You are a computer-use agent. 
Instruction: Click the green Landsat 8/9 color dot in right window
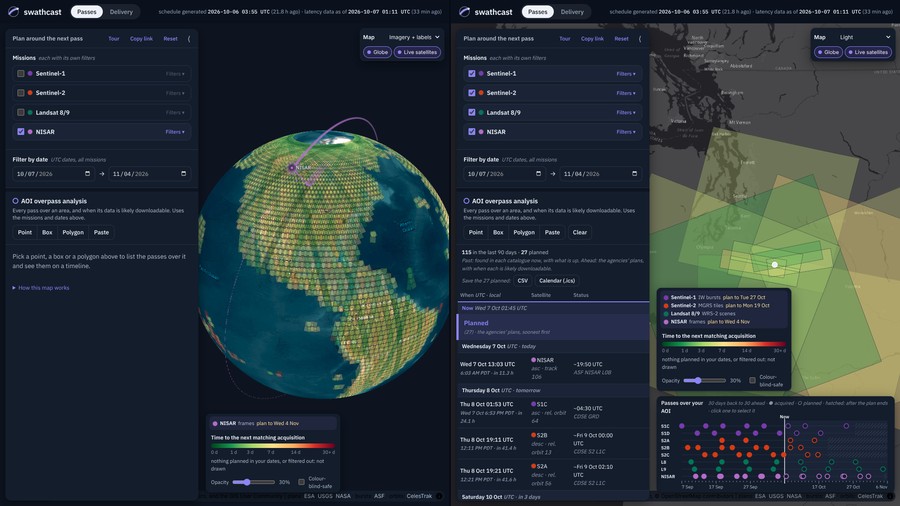click(x=481, y=112)
